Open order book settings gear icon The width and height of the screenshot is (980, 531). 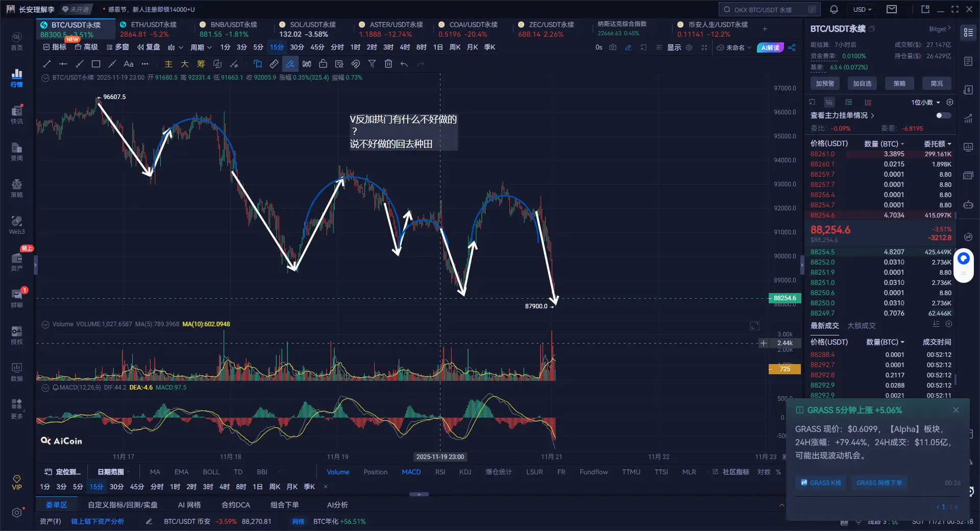pos(949,102)
